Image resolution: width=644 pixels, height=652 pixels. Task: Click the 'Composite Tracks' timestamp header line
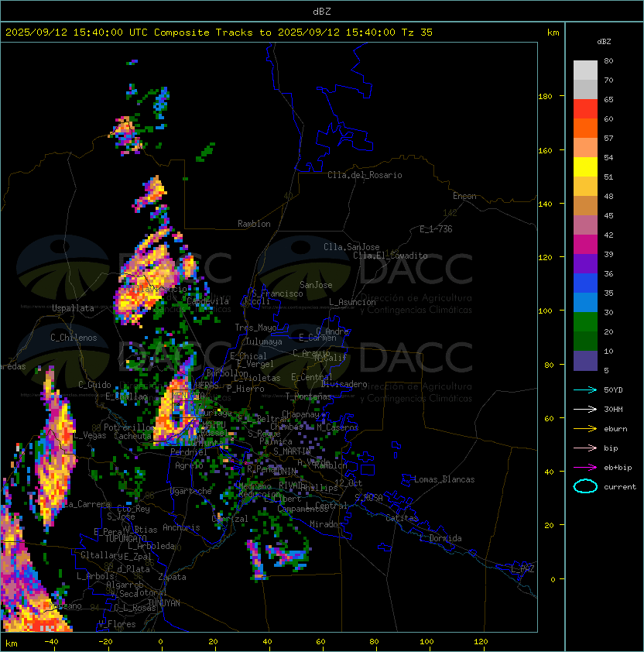(219, 33)
